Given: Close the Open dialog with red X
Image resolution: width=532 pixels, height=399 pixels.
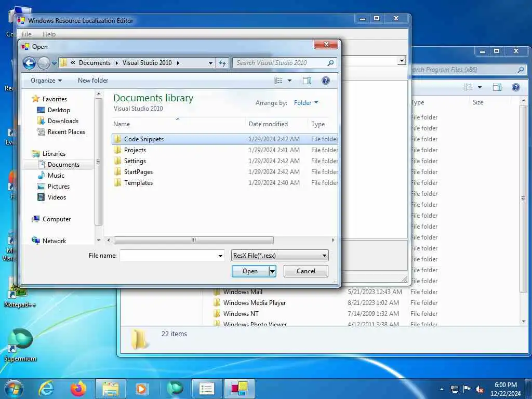Looking at the screenshot, I should coord(326,45).
